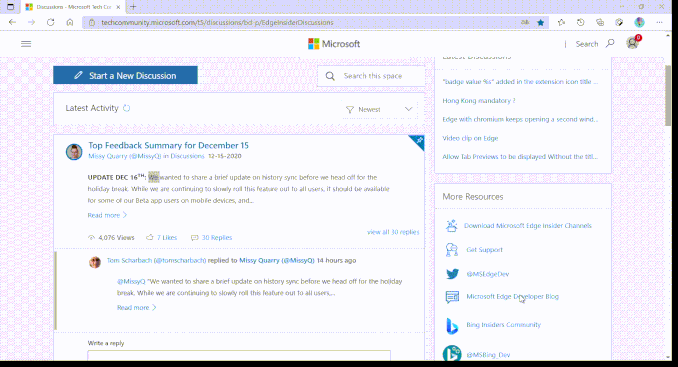Expand Read more in Tom Scharbach's reply
The width and height of the screenshot is (678, 367).
137,307
